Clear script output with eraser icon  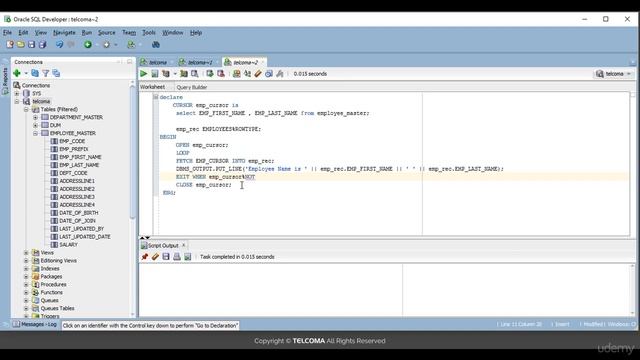coord(155,257)
